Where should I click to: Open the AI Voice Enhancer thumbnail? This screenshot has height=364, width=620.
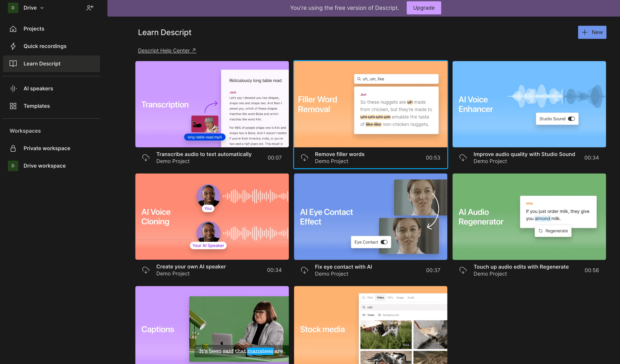point(529,104)
